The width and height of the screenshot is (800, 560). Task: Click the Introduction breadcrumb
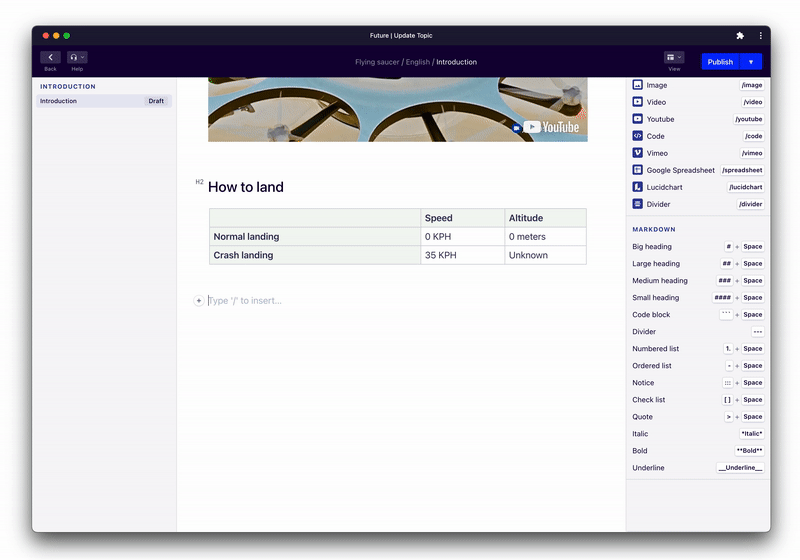457,62
